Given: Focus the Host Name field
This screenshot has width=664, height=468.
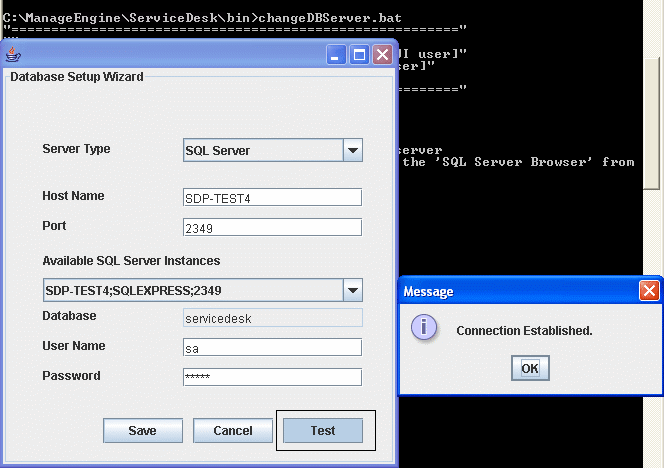Looking at the screenshot, I should pos(272,197).
